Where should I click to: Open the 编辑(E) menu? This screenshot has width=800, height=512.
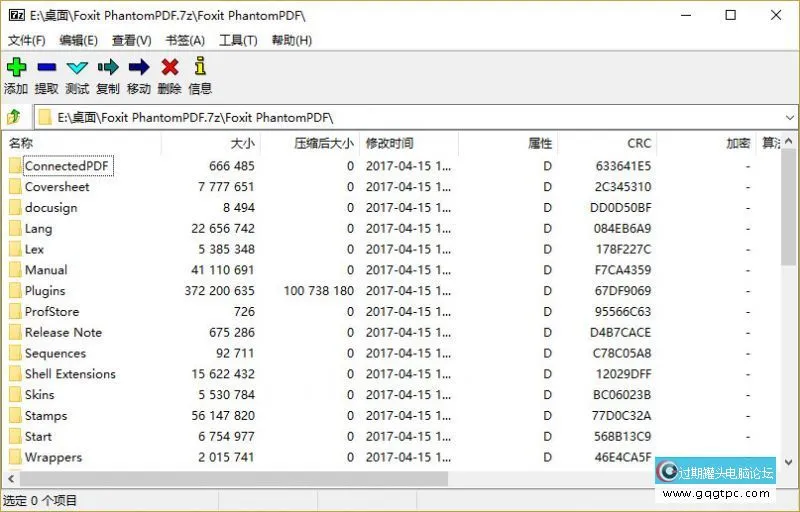pyautogui.click(x=78, y=40)
